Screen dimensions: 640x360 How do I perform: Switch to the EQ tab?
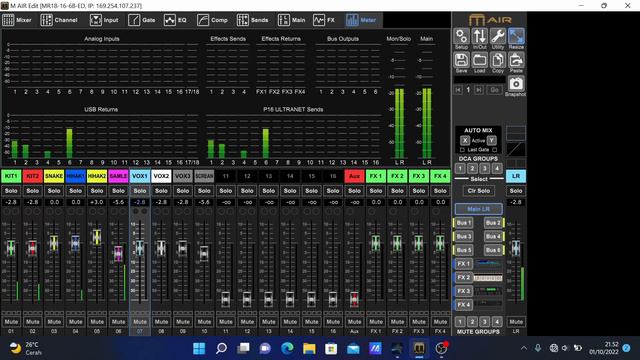175,20
